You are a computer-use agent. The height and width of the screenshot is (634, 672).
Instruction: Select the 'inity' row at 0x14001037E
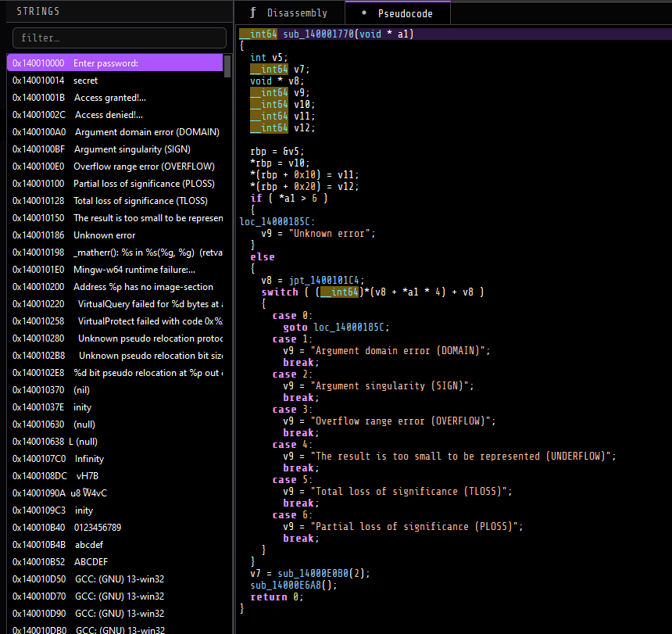(x=115, y=407)
